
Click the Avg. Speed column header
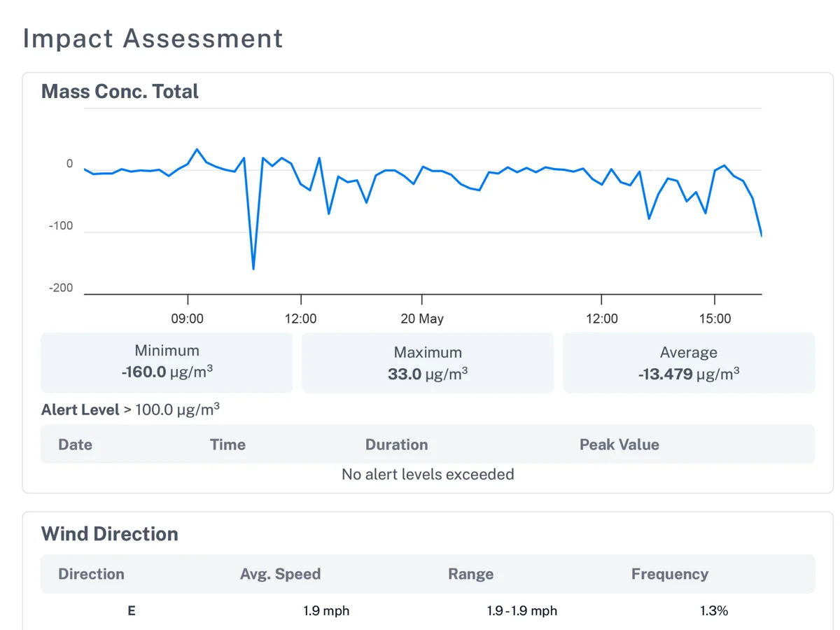click(280, 574)
